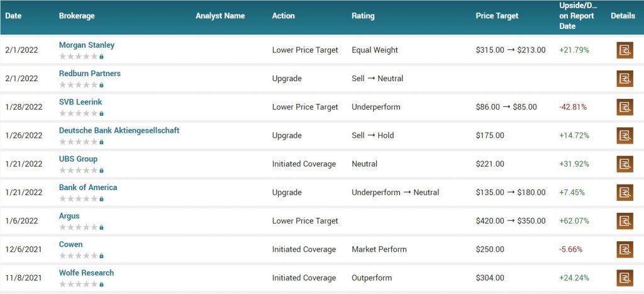Open details icon for Redburn Partners row
Image resolution: width=644 pixels, height=294 pixels.
click(x=625, y=79)
